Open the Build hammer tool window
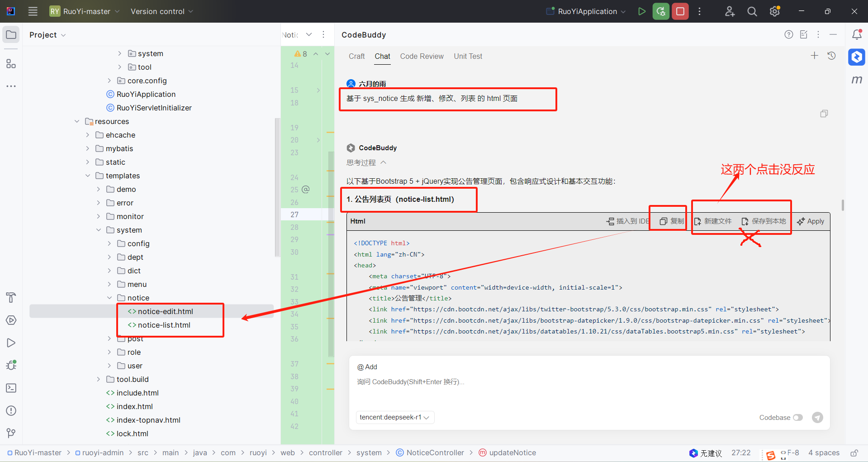Viewport: 868px width, 462px height. click(11, 297)
